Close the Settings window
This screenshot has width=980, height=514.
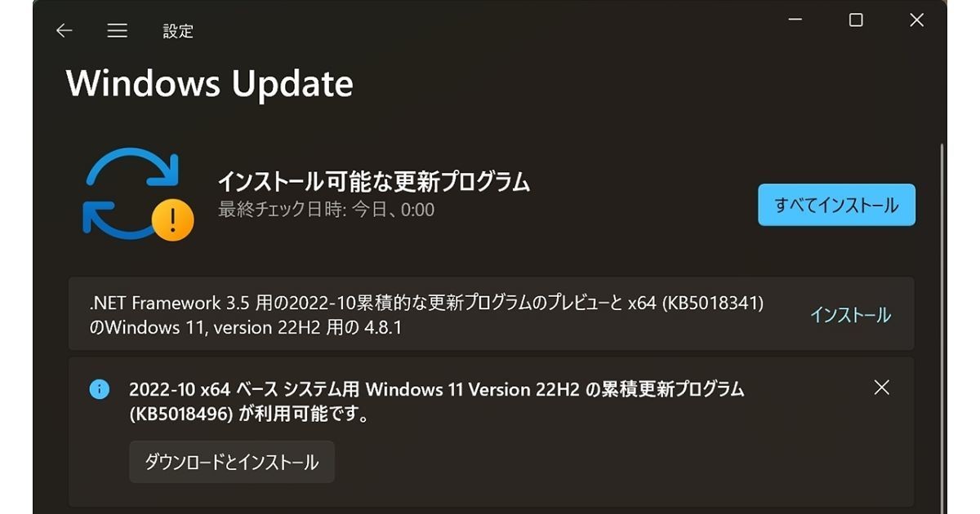[x=916, y=20]
